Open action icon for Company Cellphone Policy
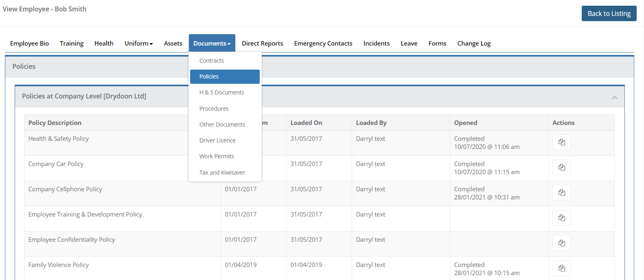The width and height of the screenshot is (644, 280). [x=561, y=192]
